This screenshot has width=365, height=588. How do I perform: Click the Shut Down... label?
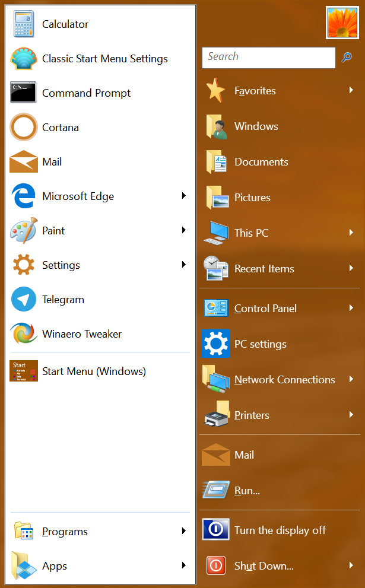(x=264, y=565)
